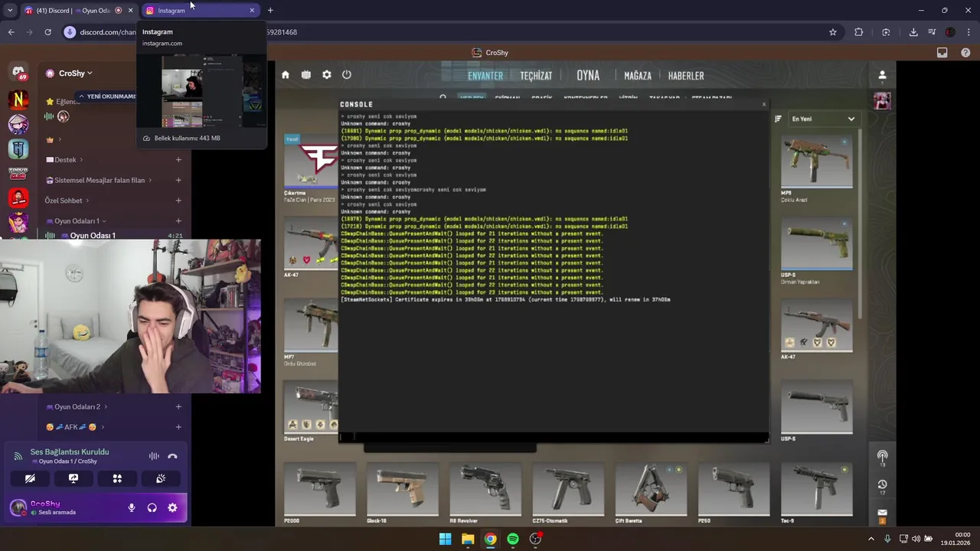980x551 pixels.
Task: Expand the Özel Sohbet category
Action: click(x=67, y=201)
